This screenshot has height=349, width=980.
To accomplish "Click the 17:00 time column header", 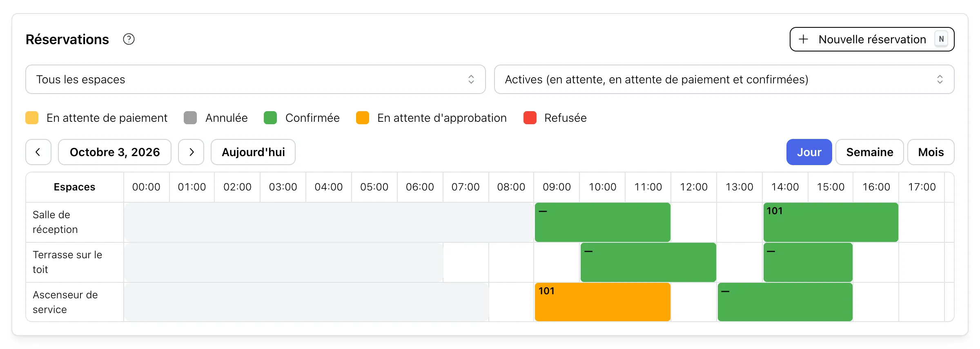I will 922,187.
